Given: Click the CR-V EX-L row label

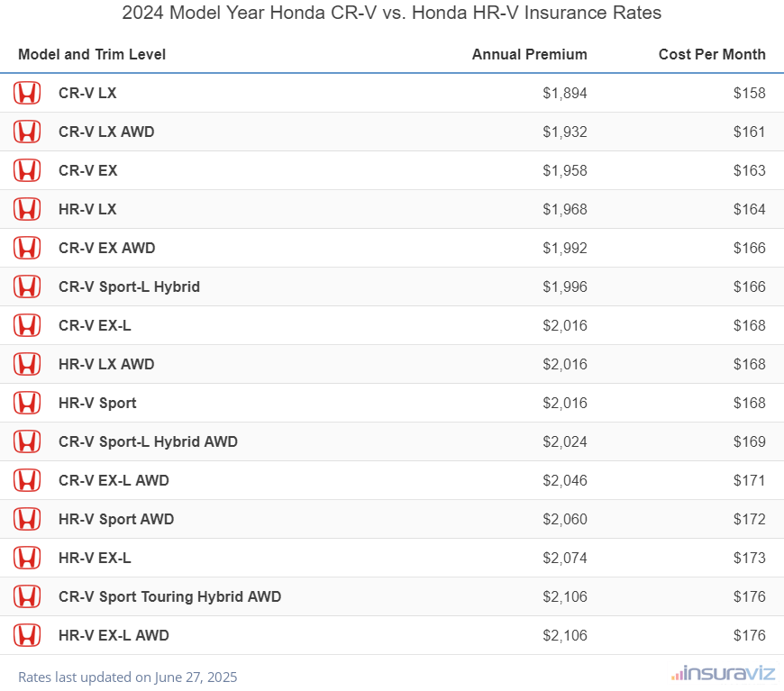Looking at the screenshot, I should click(95, 325).
